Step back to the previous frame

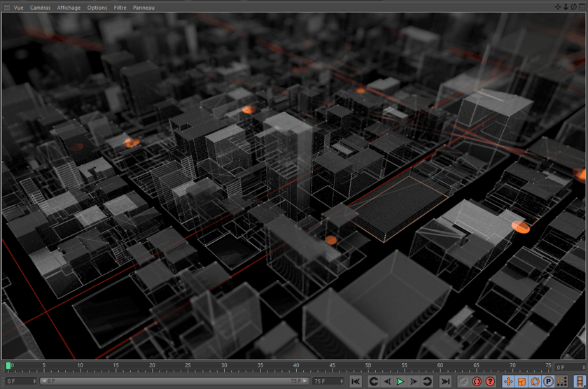(387, 381)
